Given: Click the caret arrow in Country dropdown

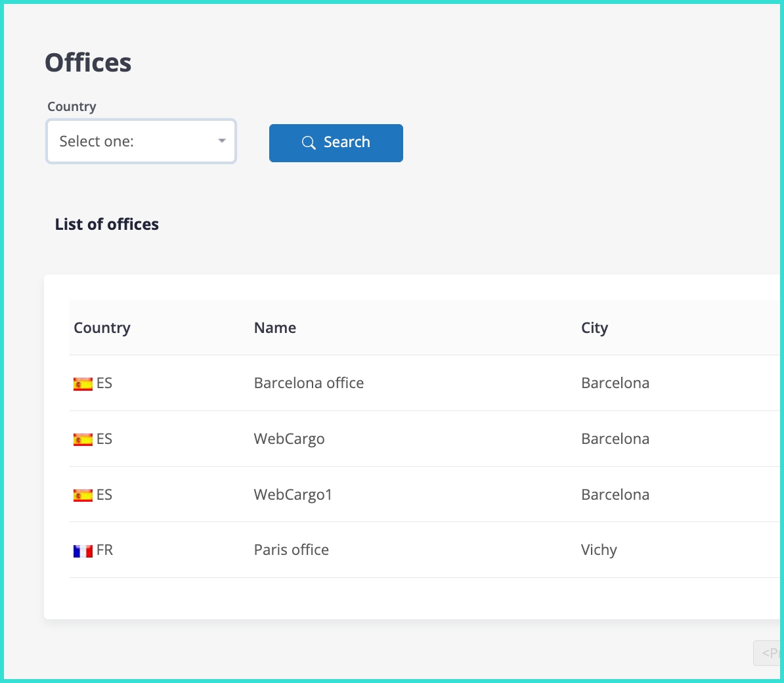Looking at the screenshot, I should 222,141.
